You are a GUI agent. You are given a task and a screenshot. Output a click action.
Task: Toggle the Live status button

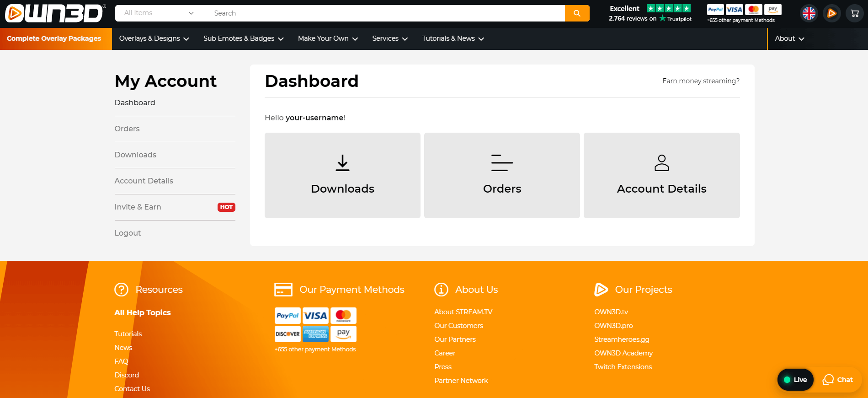click(795, 380)
